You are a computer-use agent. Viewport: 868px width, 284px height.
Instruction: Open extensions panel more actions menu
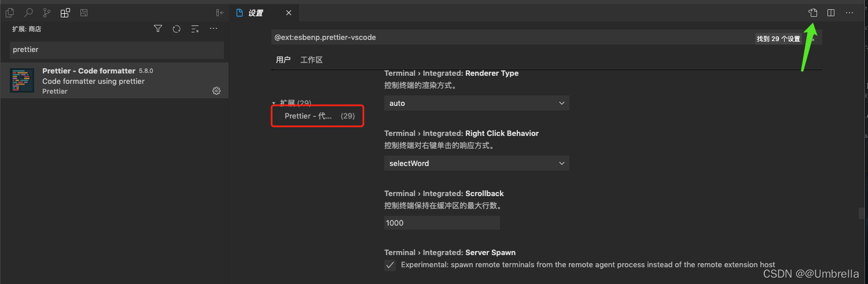214,29
